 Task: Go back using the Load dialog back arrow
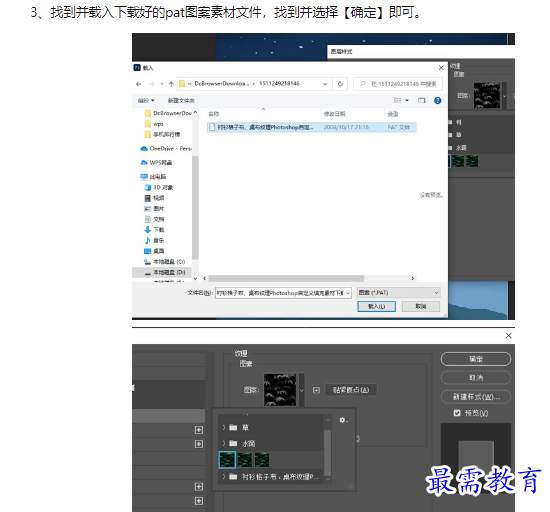[139, 84]
